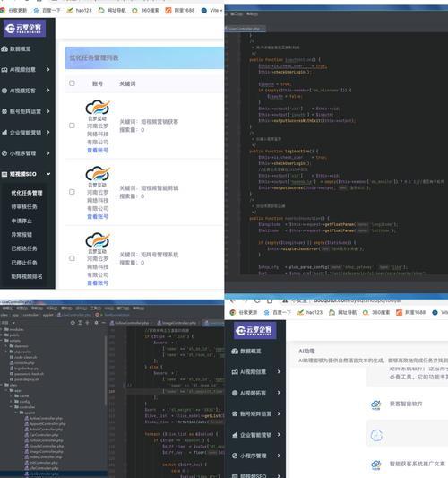
Task: Tick the select-all checkbox in table header
Action: (x=72, y=83)
